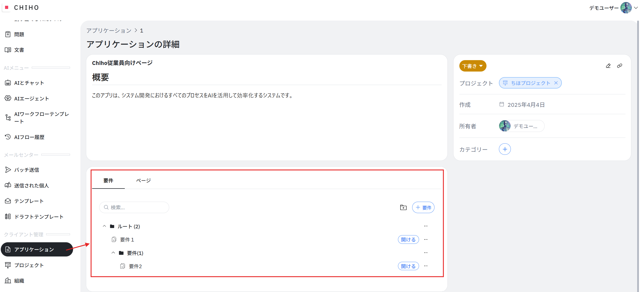Open バッチ送信 in mail center
This screenshot has width=644, height=292.
point(26,170)
